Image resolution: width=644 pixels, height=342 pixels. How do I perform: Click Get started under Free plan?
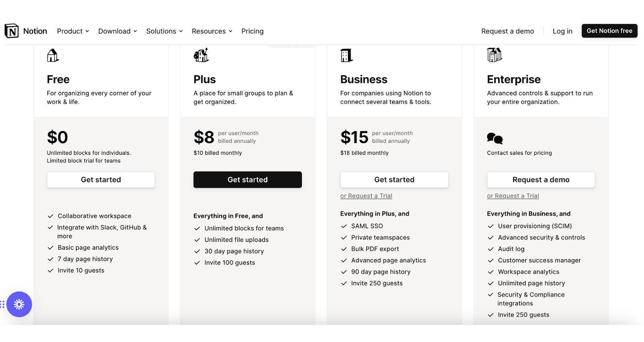click(x=101, y=180)
